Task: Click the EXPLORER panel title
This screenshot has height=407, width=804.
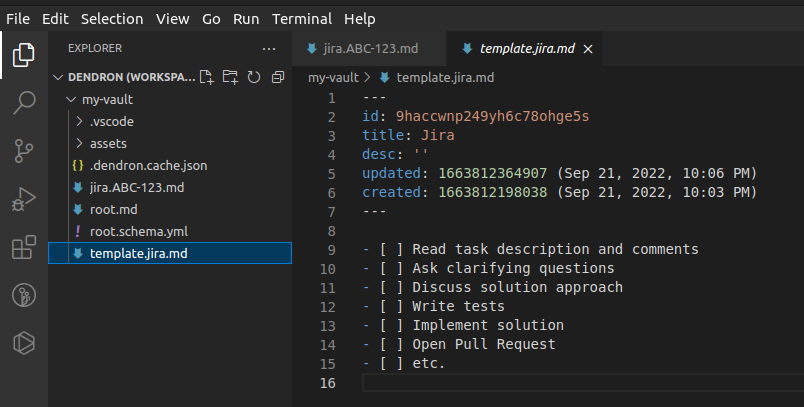Action: coord(95,48)
